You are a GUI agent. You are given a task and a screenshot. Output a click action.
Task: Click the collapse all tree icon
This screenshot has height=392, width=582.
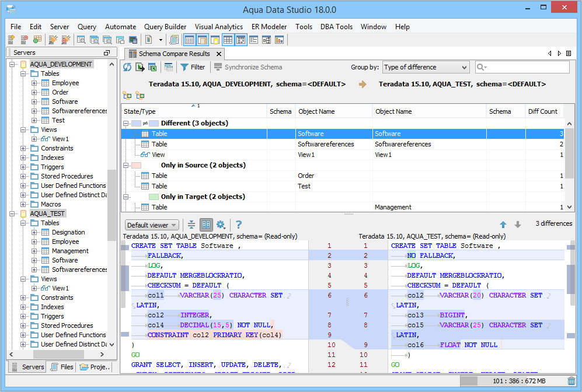[140, 96]
